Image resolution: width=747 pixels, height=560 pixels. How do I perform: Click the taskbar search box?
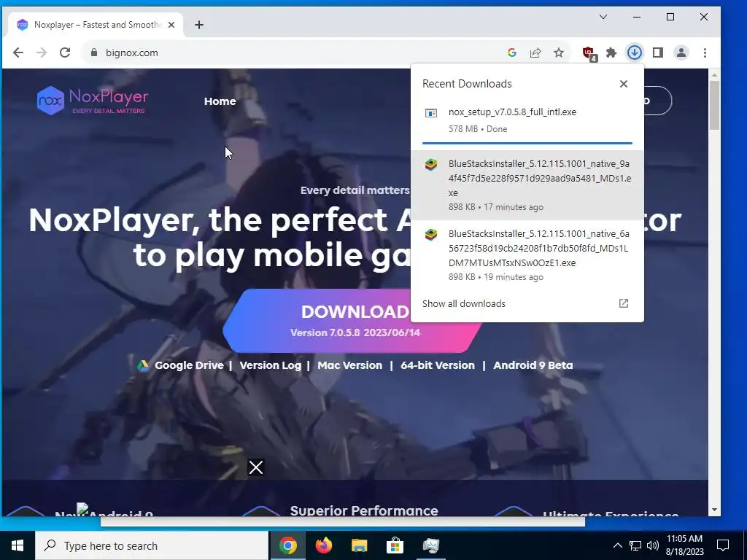pyautogui.click(x=152, y=545)
